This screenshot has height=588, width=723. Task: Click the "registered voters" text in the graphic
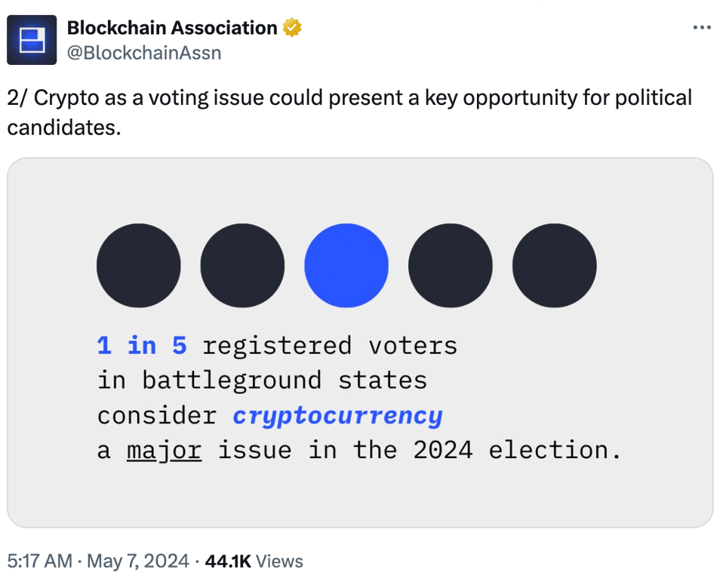click(x=330, y=346)
